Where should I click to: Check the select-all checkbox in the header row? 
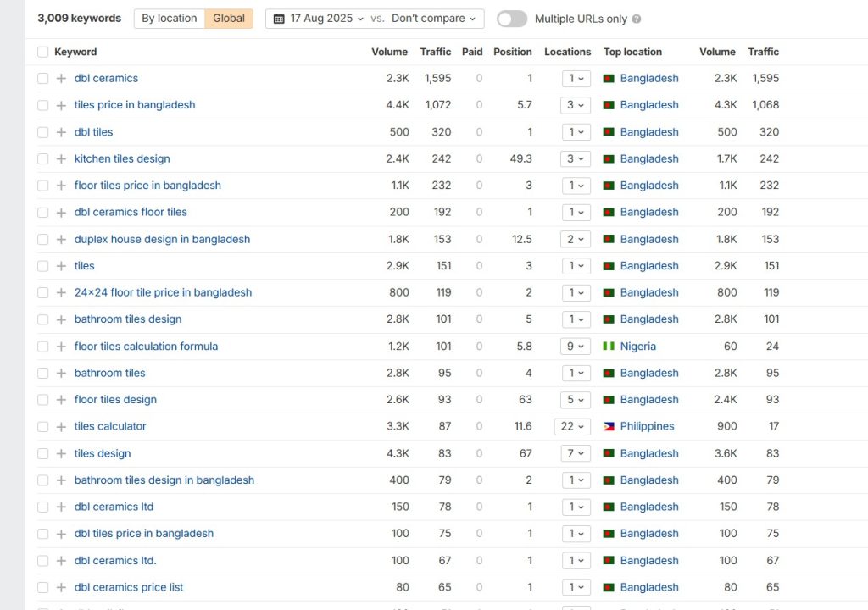point(42,52)
